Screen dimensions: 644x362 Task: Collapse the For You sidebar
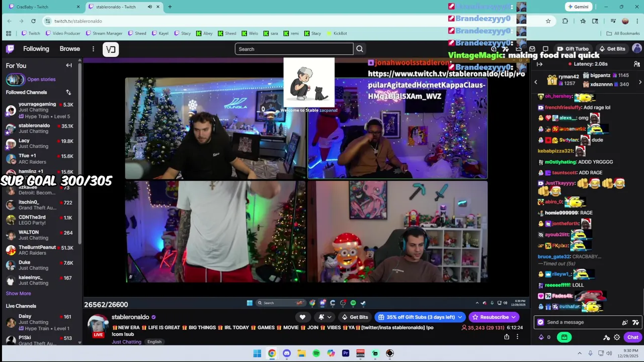point(69,65)
